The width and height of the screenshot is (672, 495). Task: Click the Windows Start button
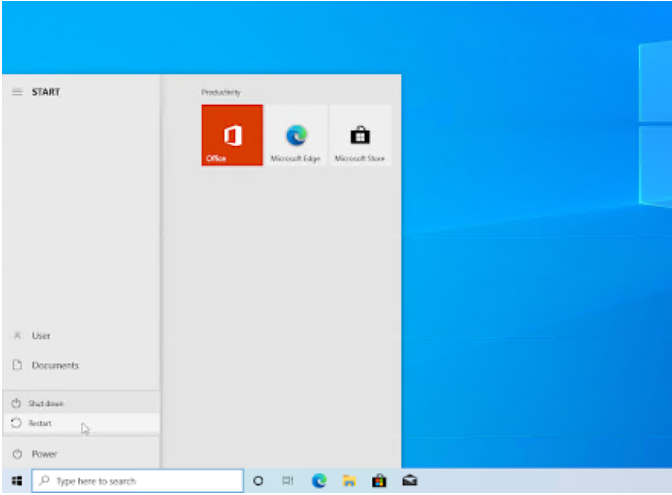pyautogui.click(x=16, y=481)
